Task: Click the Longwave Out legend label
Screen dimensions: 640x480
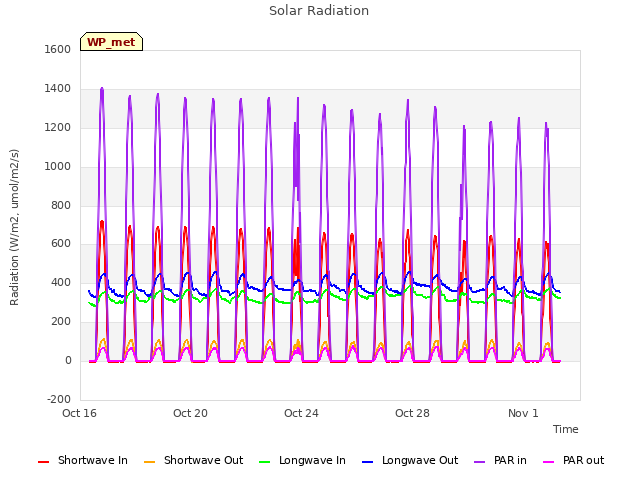Action: pos(420,460)
